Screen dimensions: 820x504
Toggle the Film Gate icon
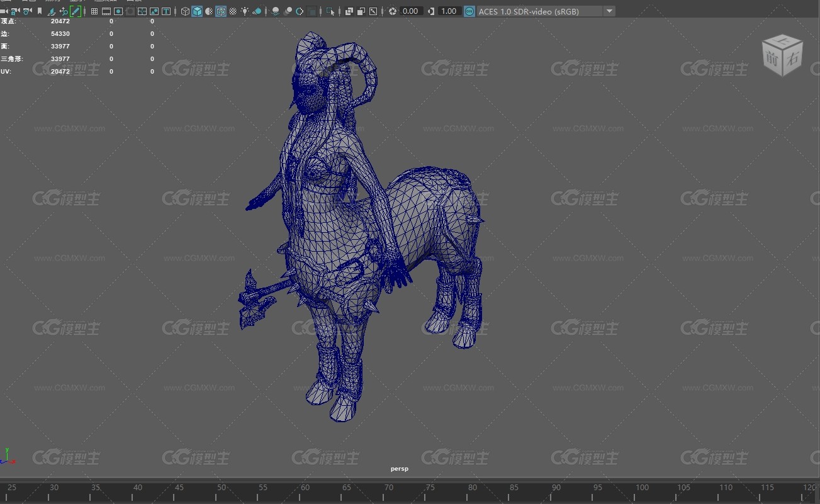click(x=106, y=11)
